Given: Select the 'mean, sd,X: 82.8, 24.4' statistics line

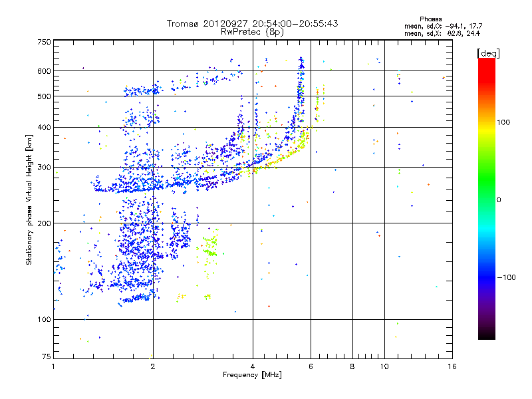Looking at the screenshot, I should tap(442, 33).
